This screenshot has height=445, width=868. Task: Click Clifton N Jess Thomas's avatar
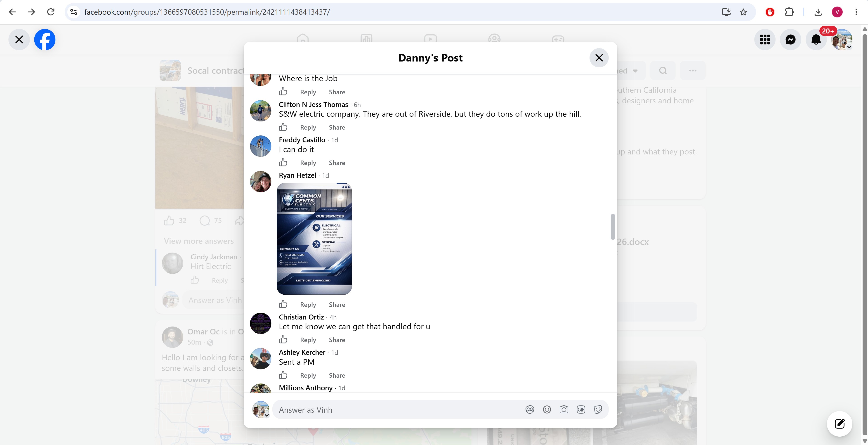260,111
